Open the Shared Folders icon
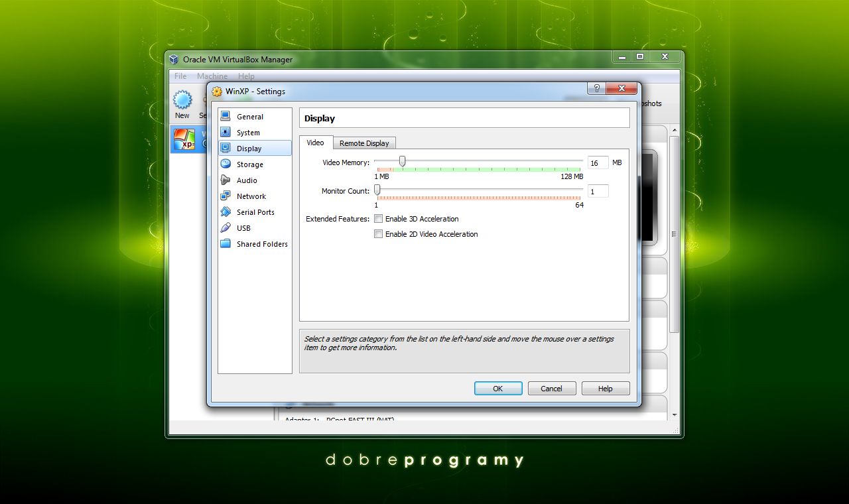 coord(226,243)
